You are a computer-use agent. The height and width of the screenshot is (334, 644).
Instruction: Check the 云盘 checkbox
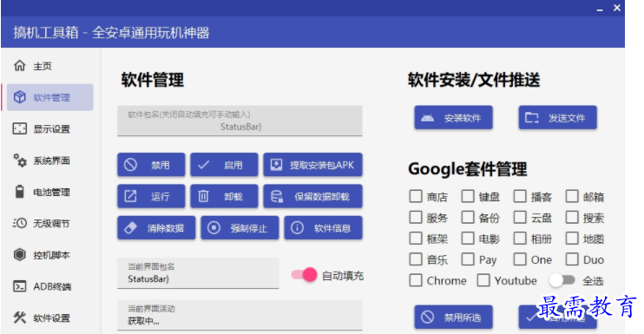(x=520, y=218)
